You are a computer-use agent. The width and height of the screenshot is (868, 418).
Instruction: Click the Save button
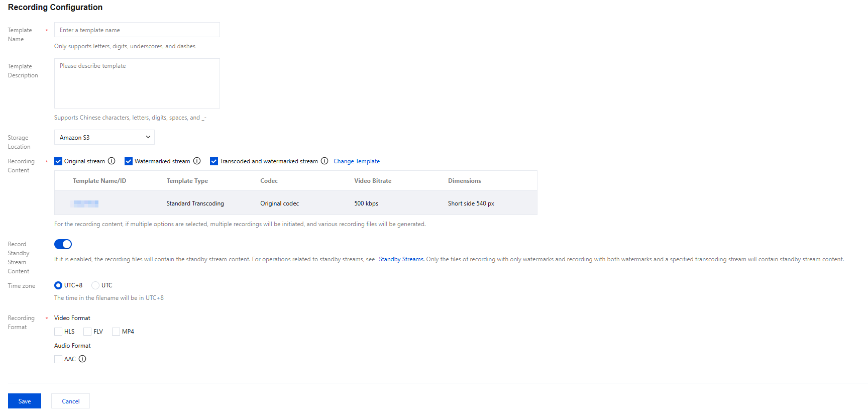pyautogui.click(x=25, y=401)
